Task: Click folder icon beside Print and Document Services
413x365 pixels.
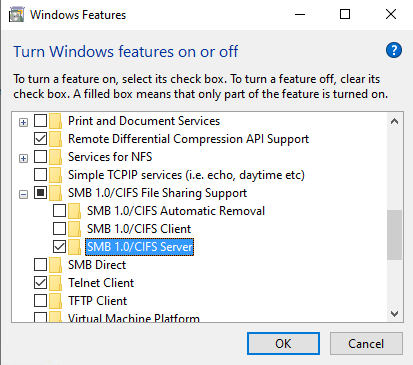Action: pyautogui.click(x=55, y=121)
